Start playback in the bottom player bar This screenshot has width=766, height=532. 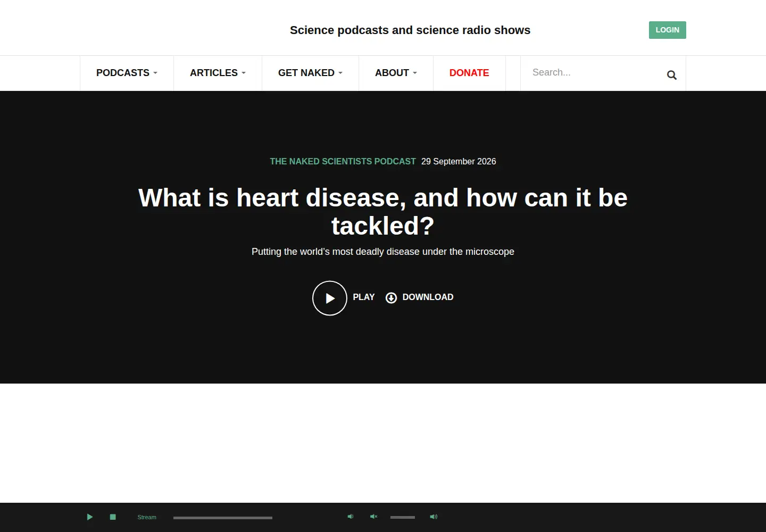(90, 517)
